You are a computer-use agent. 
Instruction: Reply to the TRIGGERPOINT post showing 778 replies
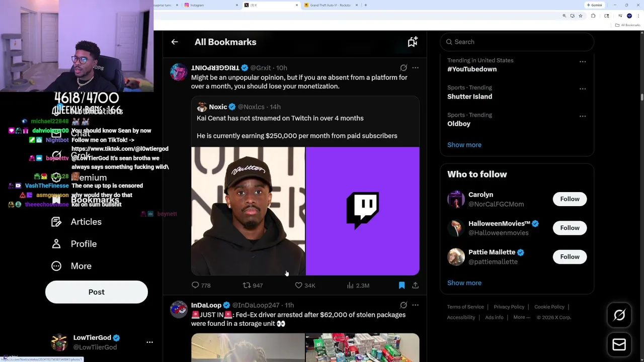[201, 285]
